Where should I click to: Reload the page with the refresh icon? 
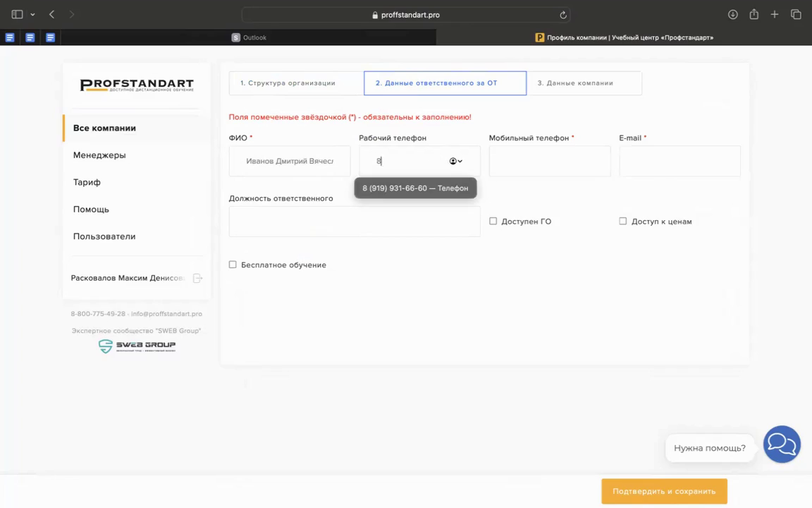(x=563, y=15)
